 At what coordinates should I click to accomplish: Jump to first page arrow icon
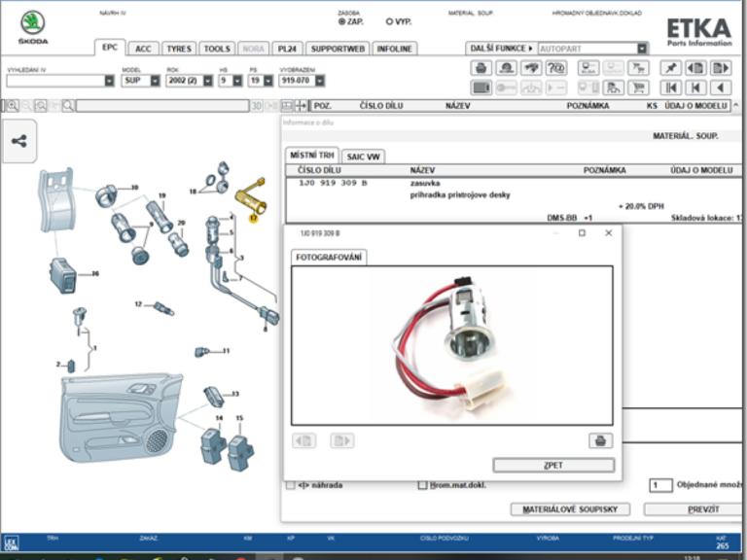670,87
